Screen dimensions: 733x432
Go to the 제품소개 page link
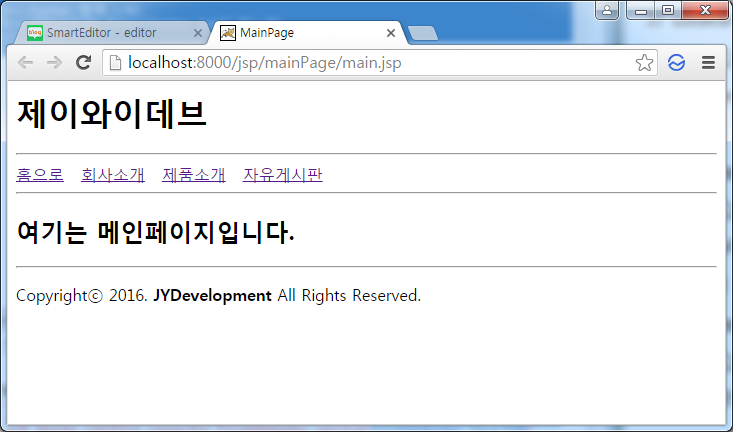(x=194, y=175)
